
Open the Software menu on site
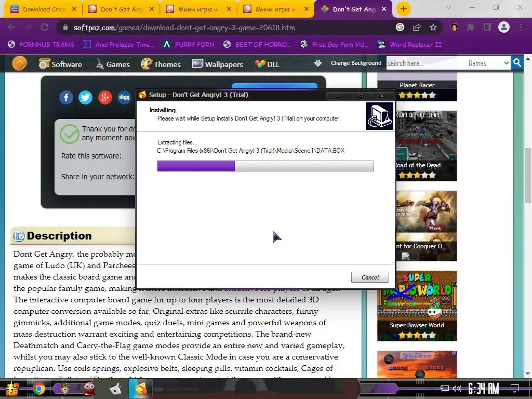pyautogui.click(x=60, y=64)
